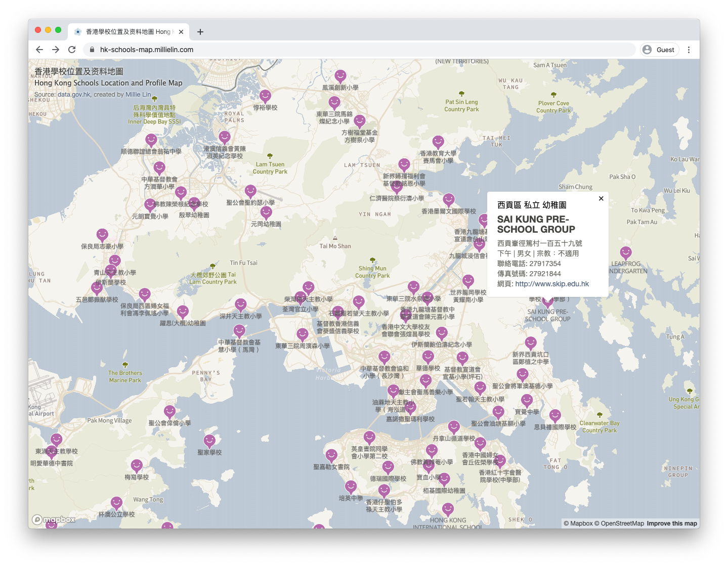Open the 思貝禮國際學校 map pin
Screen dimensions: 728x566
(x=555, y=416)
